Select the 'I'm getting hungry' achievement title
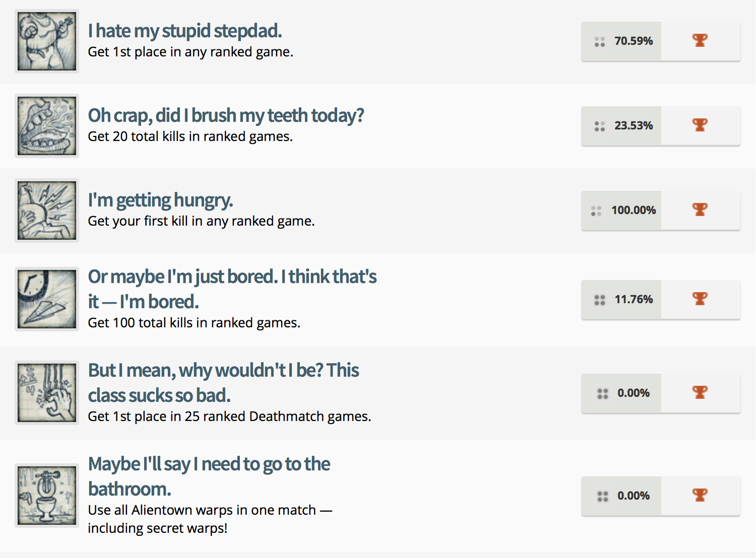 click(160, 200)
